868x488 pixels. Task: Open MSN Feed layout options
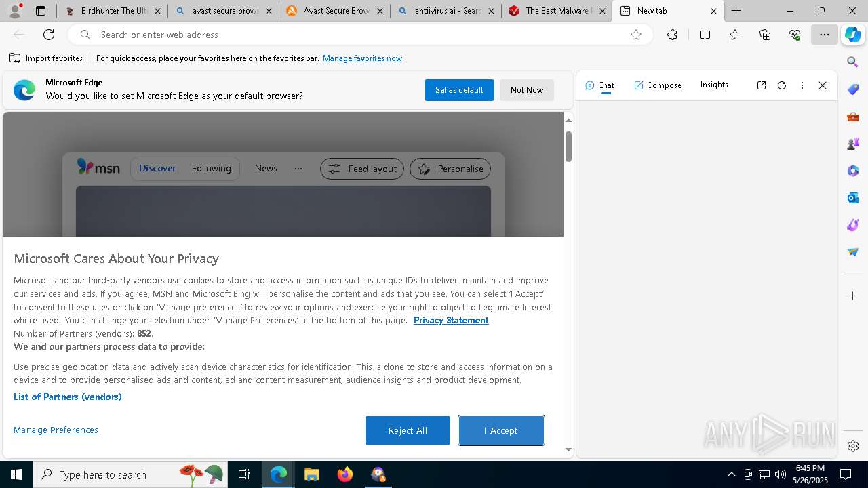pyautogui.click(x=362, y=169)
